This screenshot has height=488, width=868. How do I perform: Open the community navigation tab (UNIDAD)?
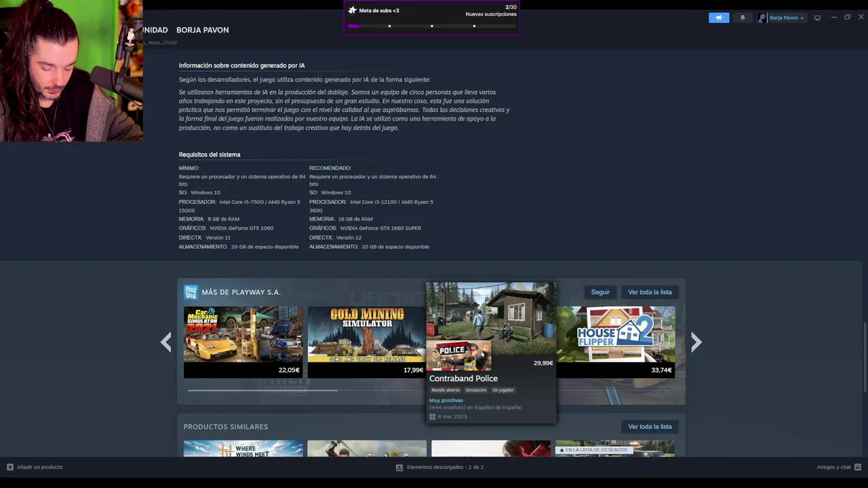coord(155,30)
